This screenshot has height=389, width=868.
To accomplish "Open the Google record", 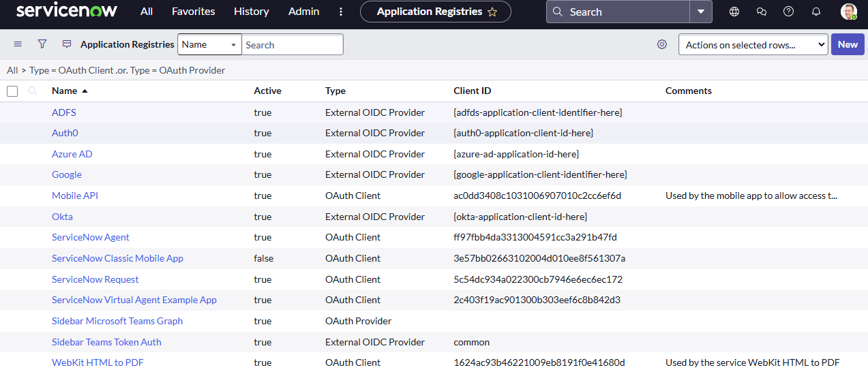I will click(67, 174).
